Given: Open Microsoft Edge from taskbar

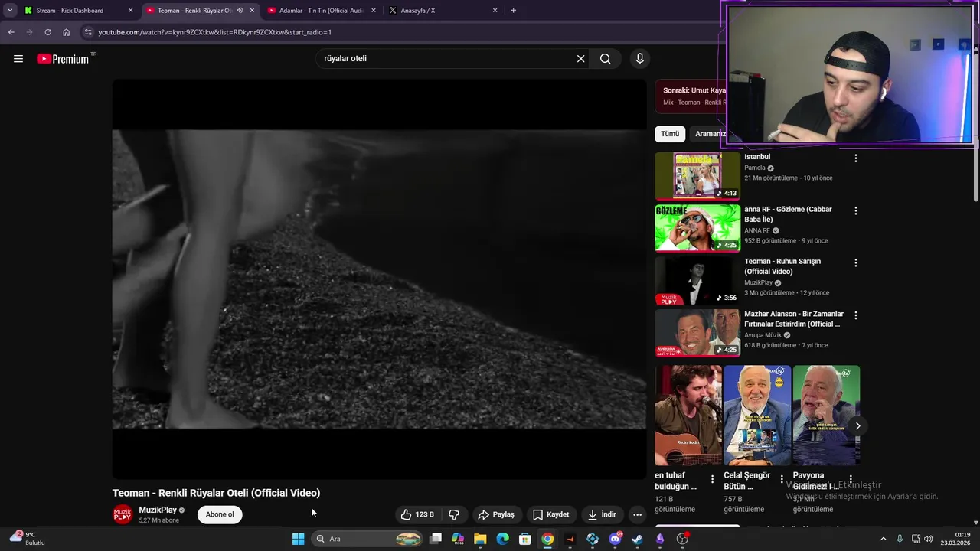Looking at the screenshot, I should tap(503, 539).
